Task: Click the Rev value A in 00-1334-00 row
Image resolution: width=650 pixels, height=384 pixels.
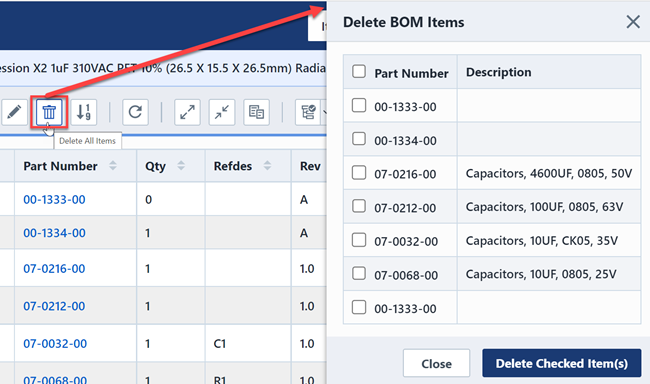Action: (x=304, y=233)
